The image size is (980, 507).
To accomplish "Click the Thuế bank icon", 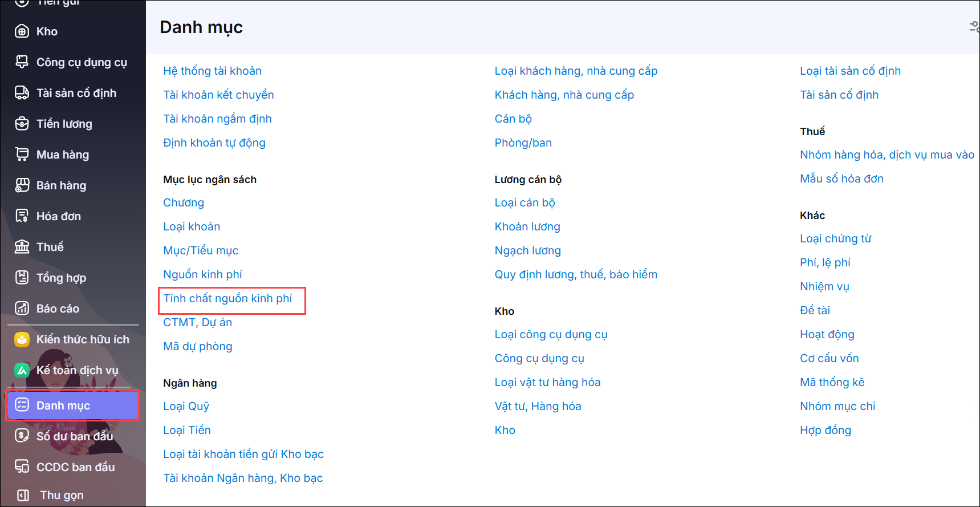I will [x=22, y=247].
